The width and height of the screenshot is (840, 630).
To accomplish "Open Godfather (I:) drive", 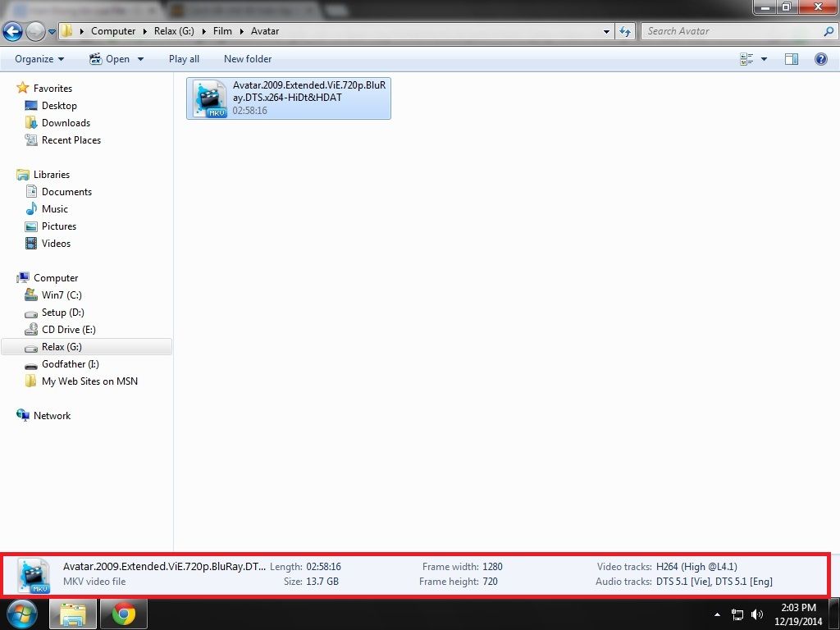I will click(71, 363).
